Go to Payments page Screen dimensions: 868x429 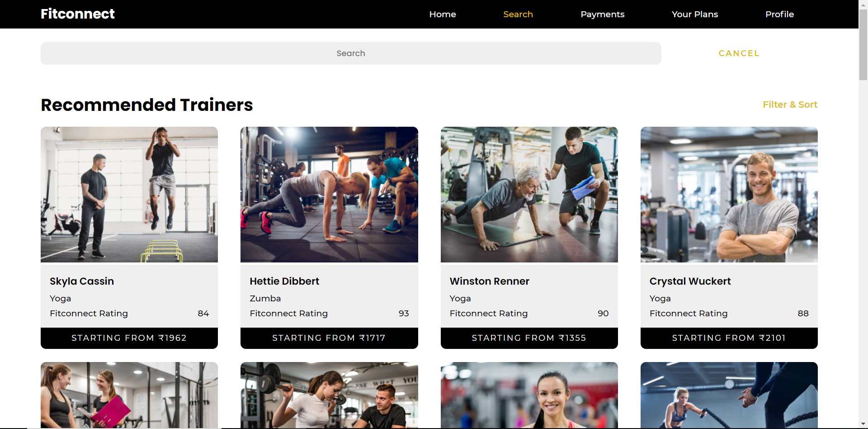pyautogui.click(x=602, y=14)
